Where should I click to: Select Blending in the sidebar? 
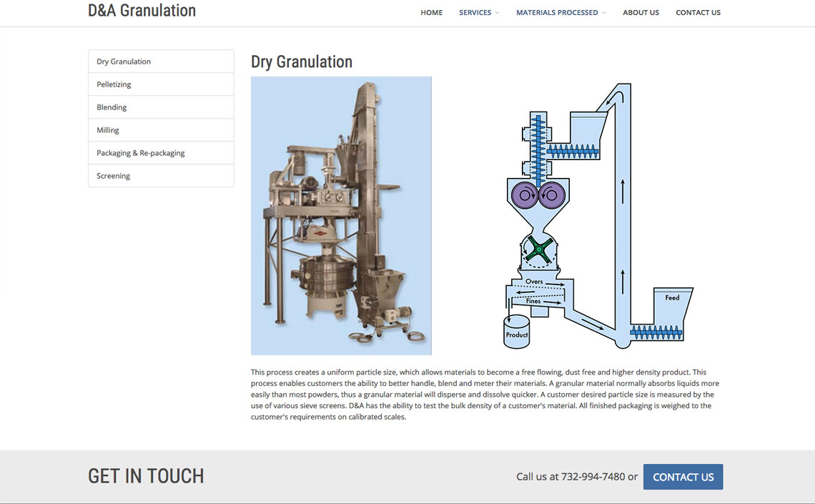tap(161, 107)
